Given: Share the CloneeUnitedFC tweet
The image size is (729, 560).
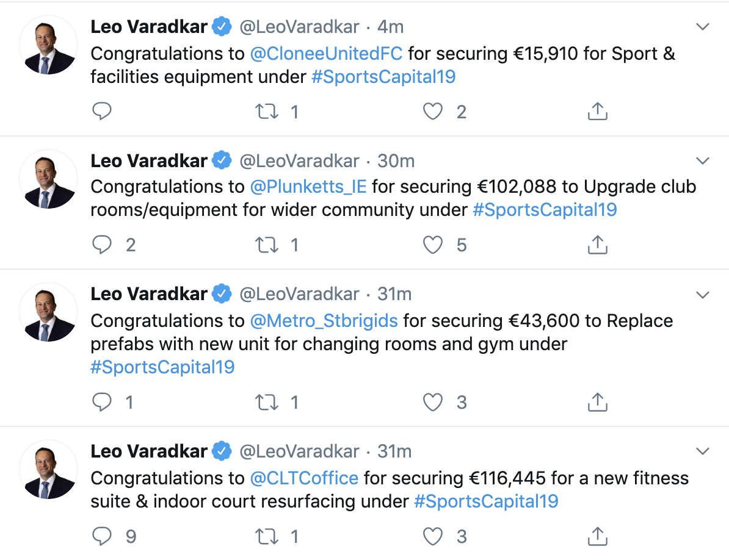Looking at the screenshot, I should coord(597,112).
